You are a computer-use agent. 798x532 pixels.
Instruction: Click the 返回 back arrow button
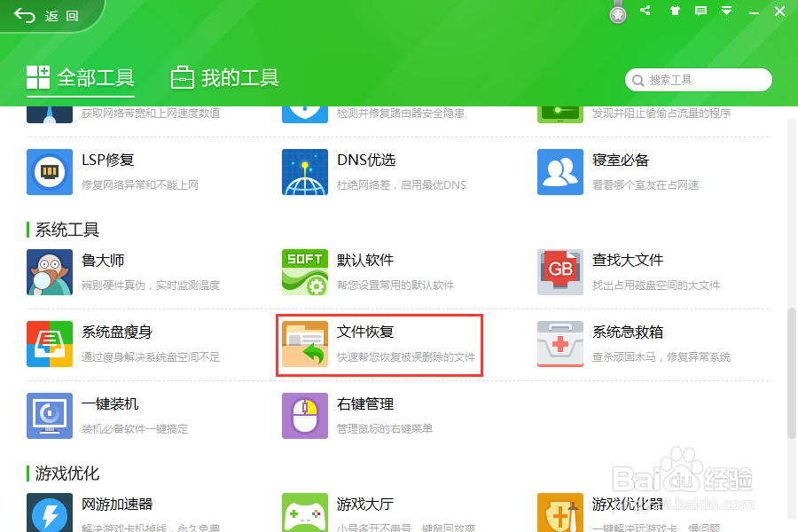tap(46, 16)
